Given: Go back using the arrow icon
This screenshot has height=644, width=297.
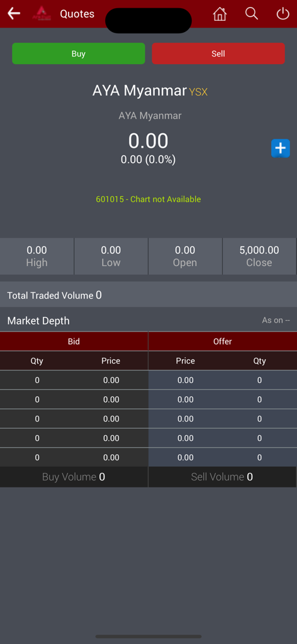Looking at the screenshot, I should pos(14,14).
